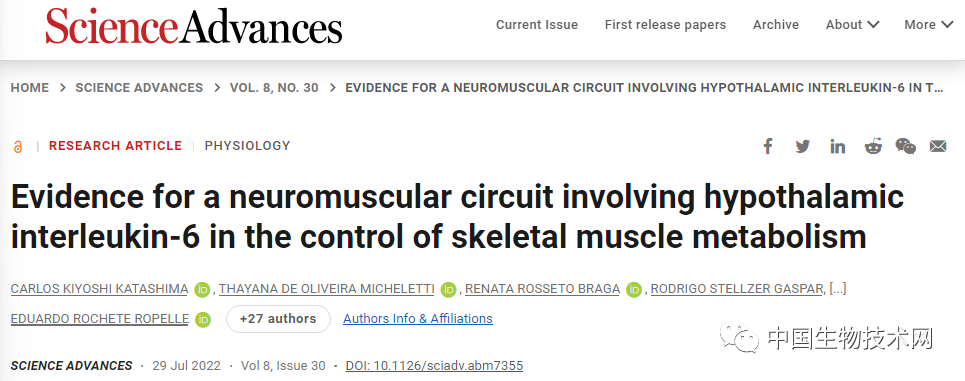The width and height of the screenshot is (965, 381).
Task: Open Renata Rosseto Braga's ORCID icon
Action: tap(634, 289)
